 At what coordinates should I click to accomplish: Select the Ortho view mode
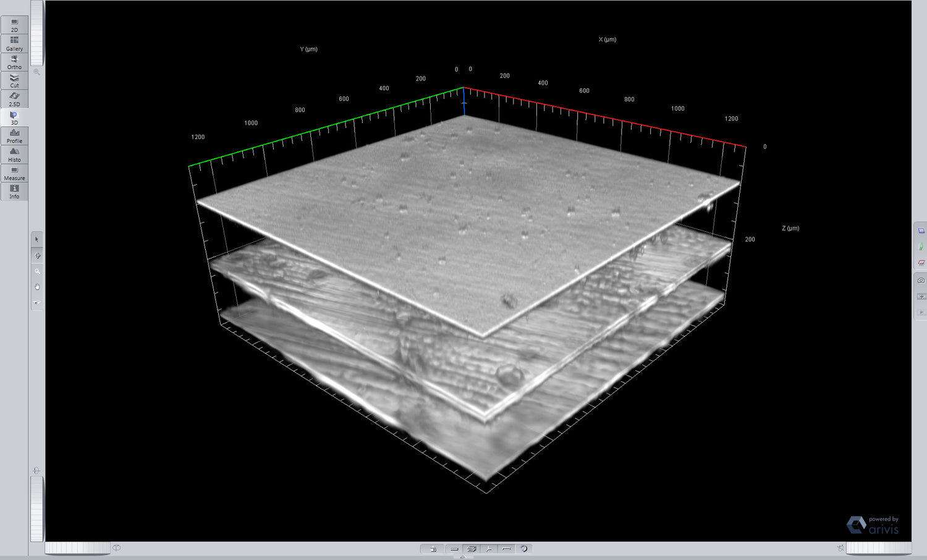click(14, 62)
